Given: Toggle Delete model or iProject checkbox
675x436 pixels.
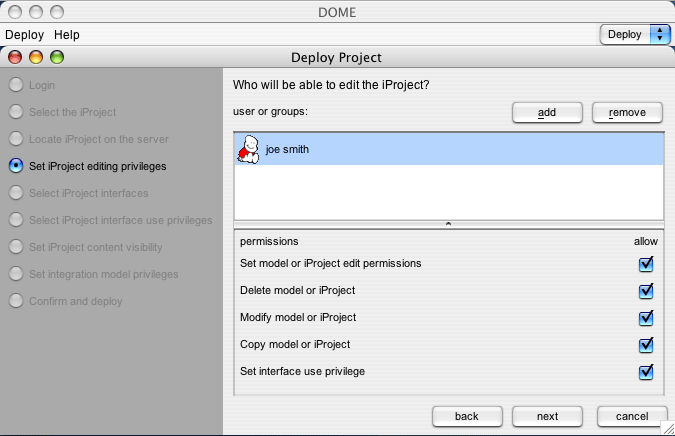Looking at the screenshot, I should (646, 291).
